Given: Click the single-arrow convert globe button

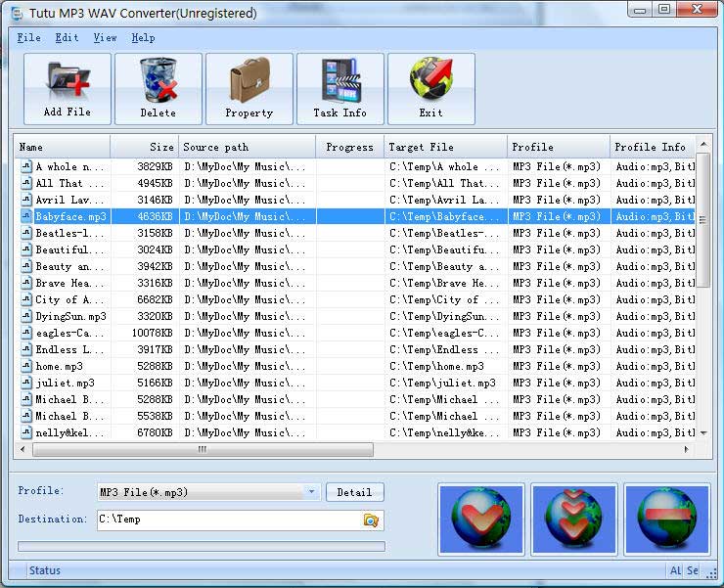Looking at the screenshot, I should click(x=481, y=520).
